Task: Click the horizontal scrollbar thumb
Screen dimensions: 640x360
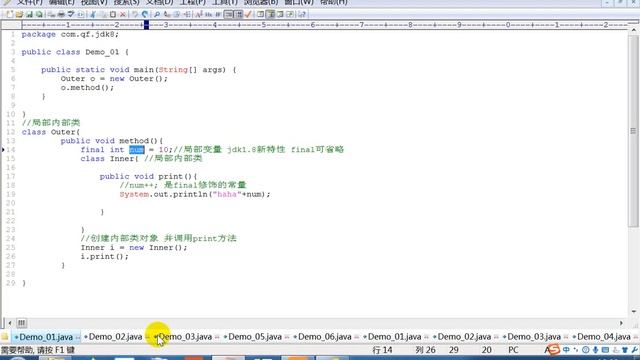Action: [22, 323]
